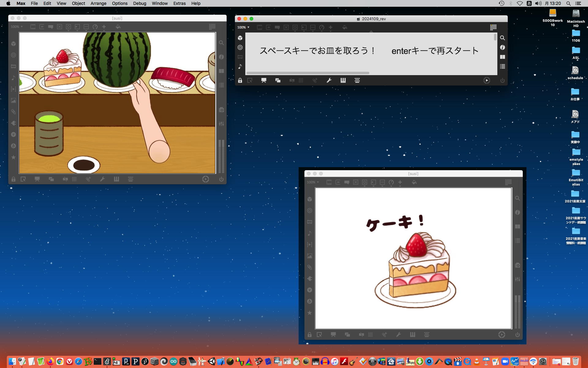Click the search magnifier in the 2024109_rev sidebar
The height and width of the screenshot is (368, 588).
click(x=502, y=38)
